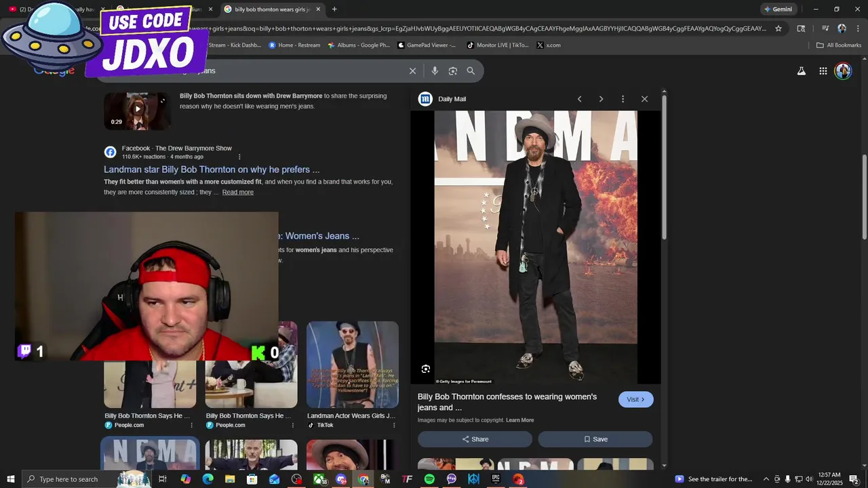868x488 pixels.
Task: Launch Microsoft Edge from taskbar
Action: pyautogui.click(x=208, y=479)
